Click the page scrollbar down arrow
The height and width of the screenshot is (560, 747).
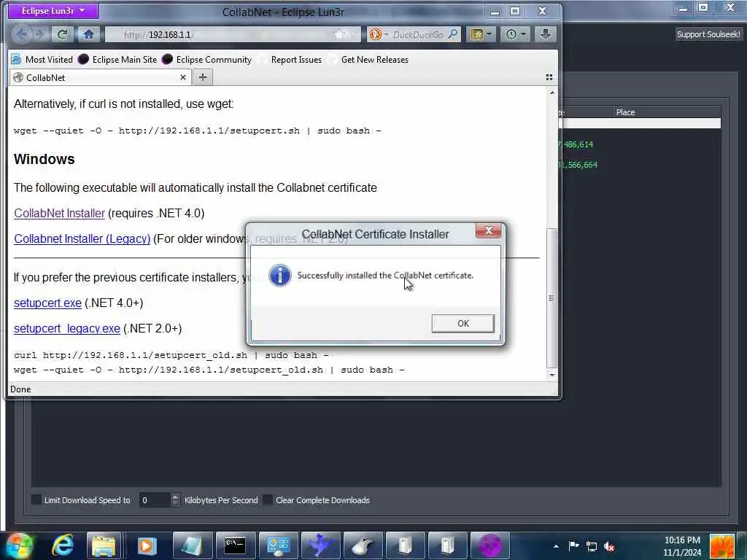551,376
